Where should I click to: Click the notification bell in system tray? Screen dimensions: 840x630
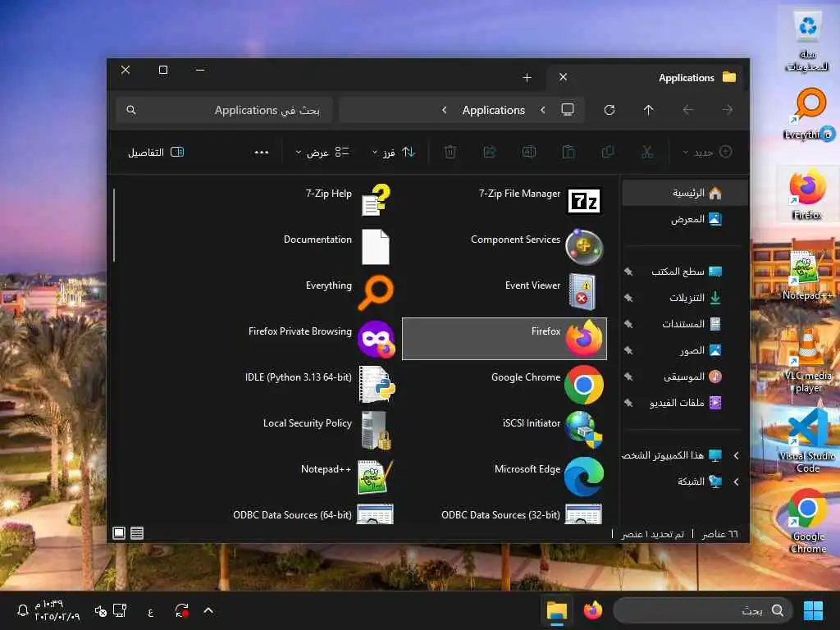22,610
